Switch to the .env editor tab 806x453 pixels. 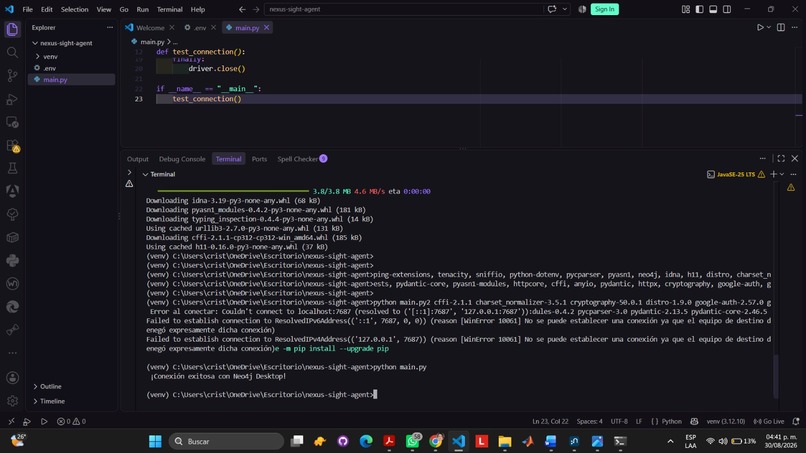click(200, 28)
